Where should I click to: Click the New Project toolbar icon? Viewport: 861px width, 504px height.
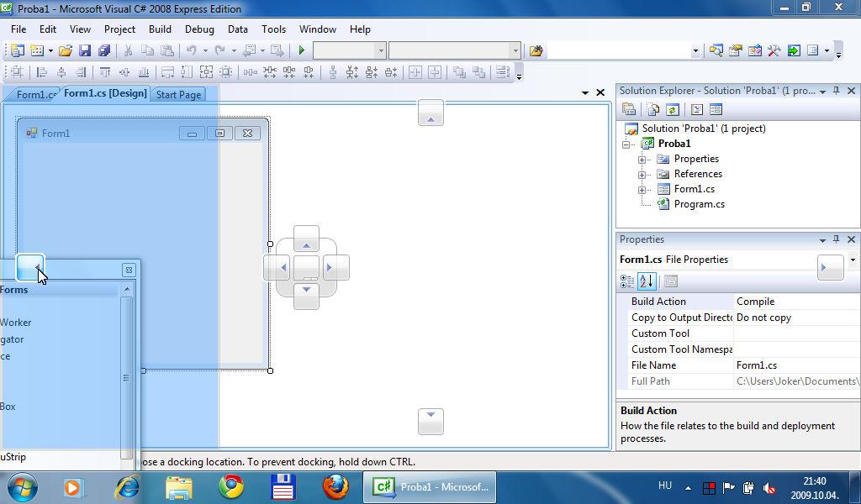[18, 51]
